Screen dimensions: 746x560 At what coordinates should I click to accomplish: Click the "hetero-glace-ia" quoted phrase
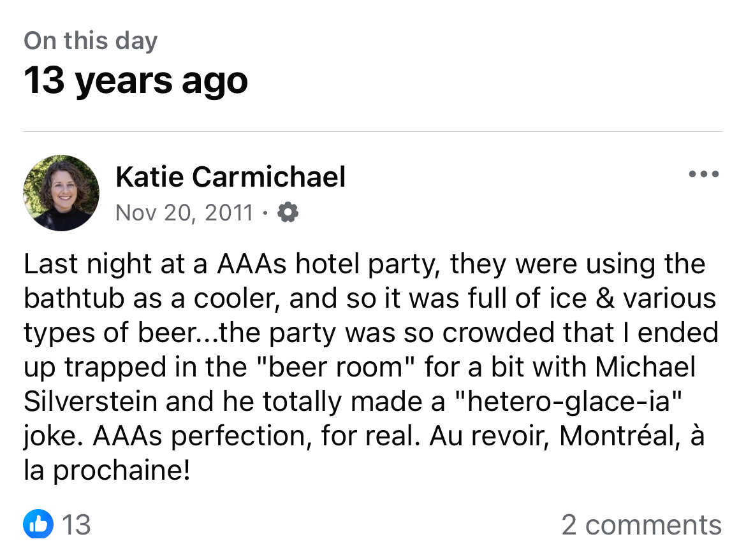point(562,401)
